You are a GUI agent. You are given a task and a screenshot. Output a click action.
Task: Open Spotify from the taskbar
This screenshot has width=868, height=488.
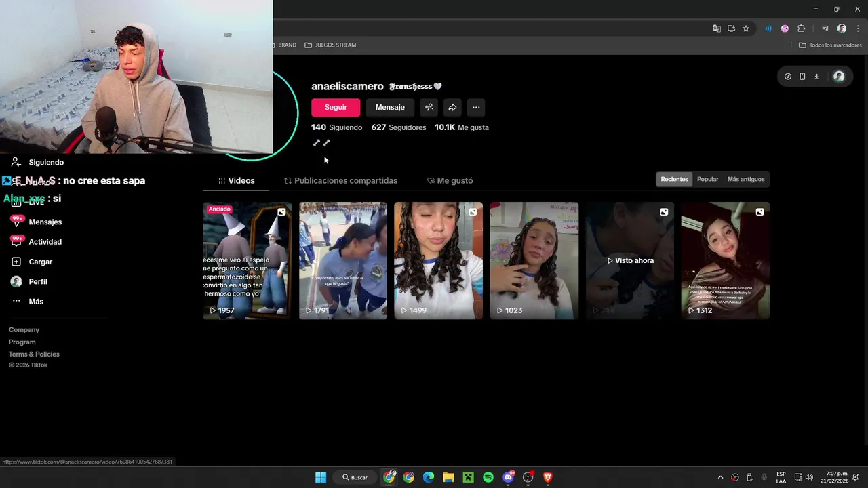pos(488,477)
